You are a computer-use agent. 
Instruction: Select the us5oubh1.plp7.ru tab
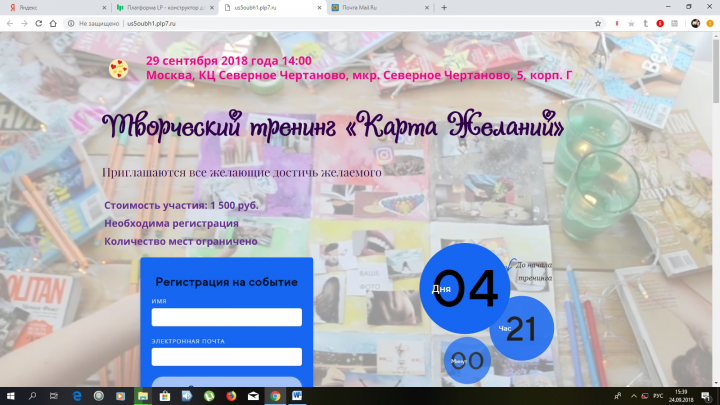273,8
